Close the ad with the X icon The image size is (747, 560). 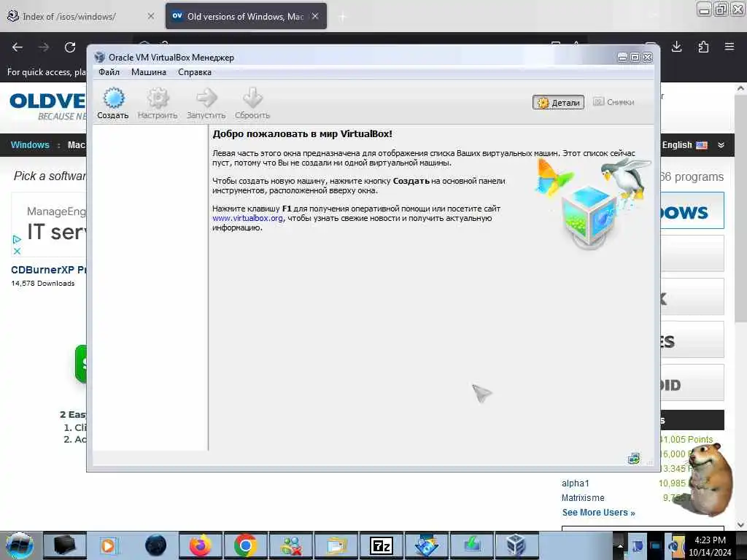(x=18, y=251)
